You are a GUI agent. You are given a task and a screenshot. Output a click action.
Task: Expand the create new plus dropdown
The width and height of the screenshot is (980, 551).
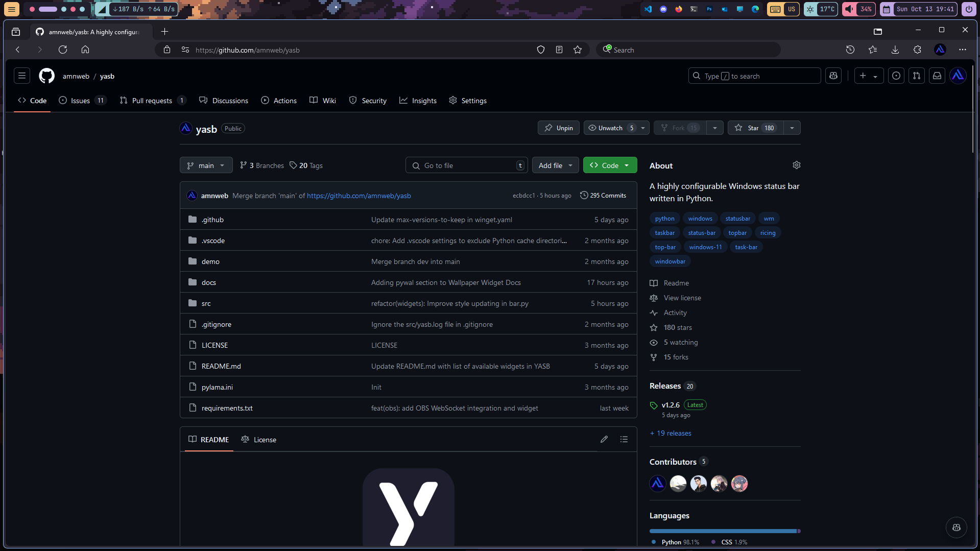point(869,76)
